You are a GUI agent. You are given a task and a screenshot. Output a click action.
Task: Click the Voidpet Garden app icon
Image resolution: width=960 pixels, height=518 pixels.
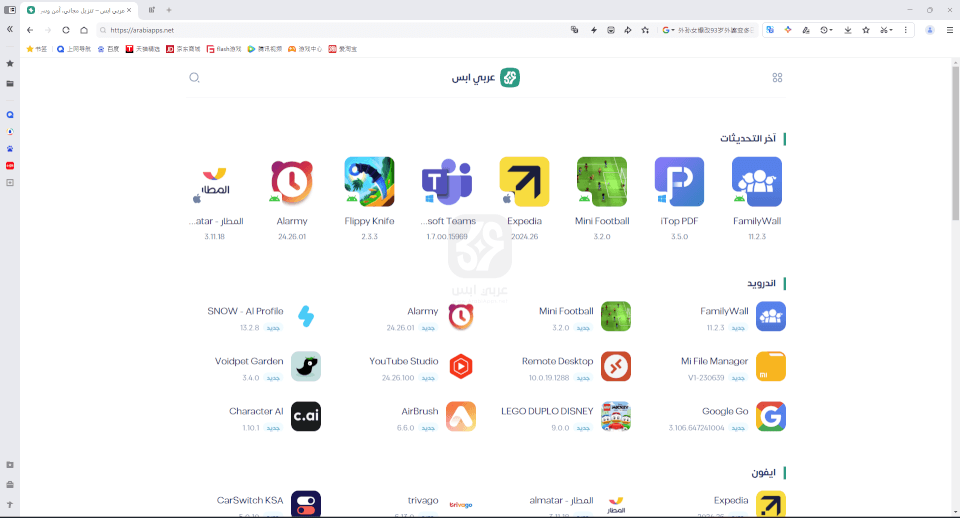pos(306,366)
